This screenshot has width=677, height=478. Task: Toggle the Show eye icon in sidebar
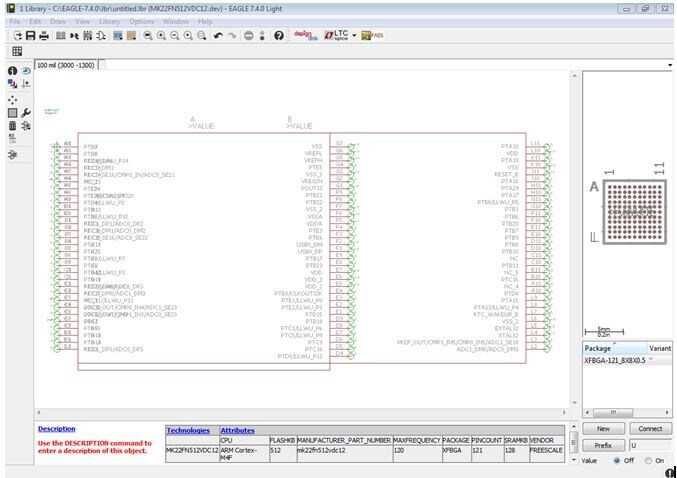pyautogui.click(x=25, y=72)
